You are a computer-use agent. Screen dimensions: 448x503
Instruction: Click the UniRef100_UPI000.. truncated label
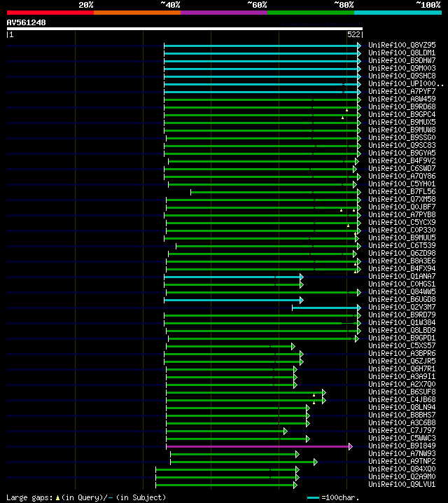coord(406,83)
